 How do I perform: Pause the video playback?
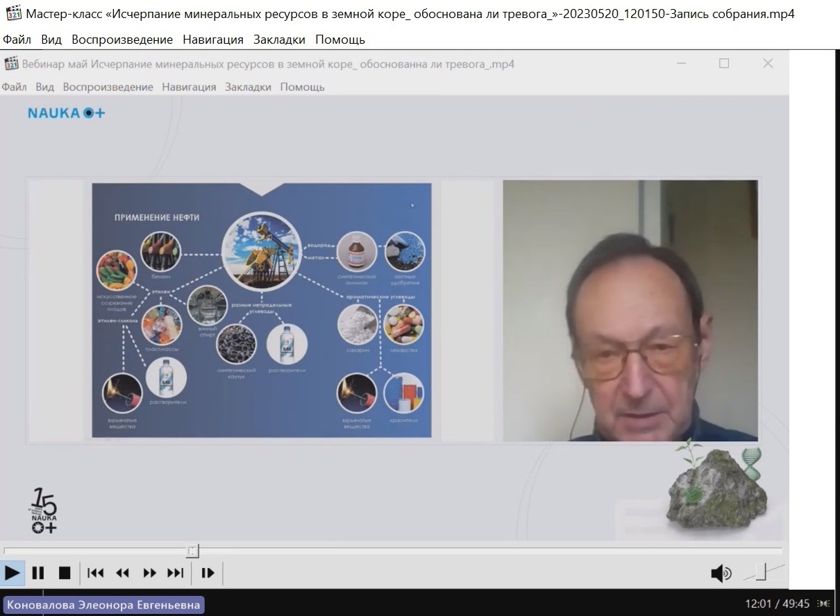coord(38,573)
